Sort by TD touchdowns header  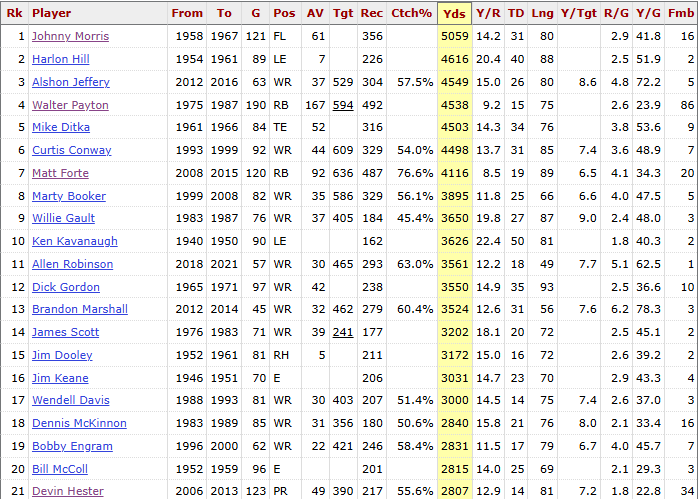point(516,13)
